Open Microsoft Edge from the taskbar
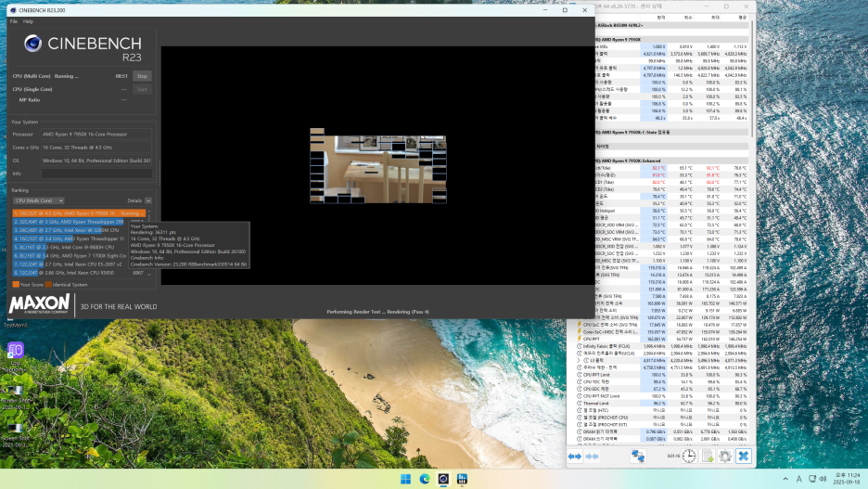 [425, 479]
